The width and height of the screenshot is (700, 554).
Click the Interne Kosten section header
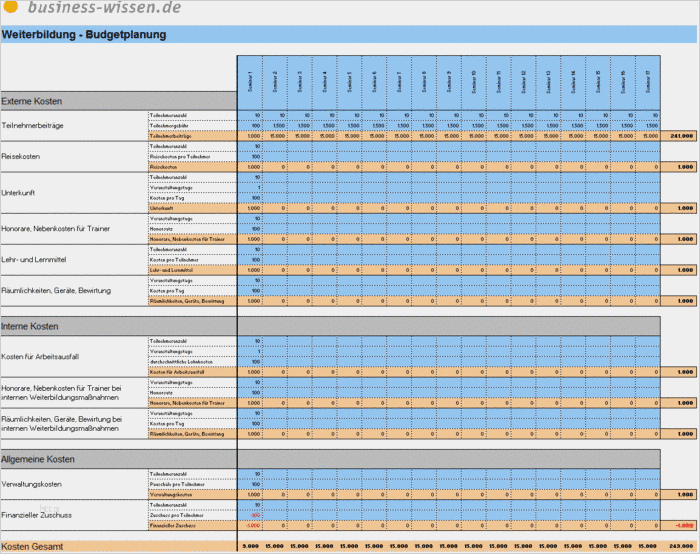(x=31, y=327)
